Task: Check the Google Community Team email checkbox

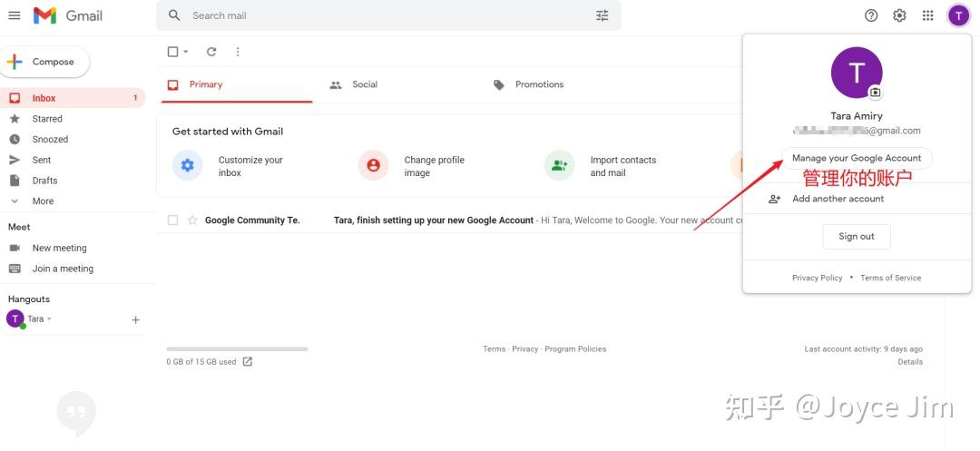Action: (x=172, y=220)
